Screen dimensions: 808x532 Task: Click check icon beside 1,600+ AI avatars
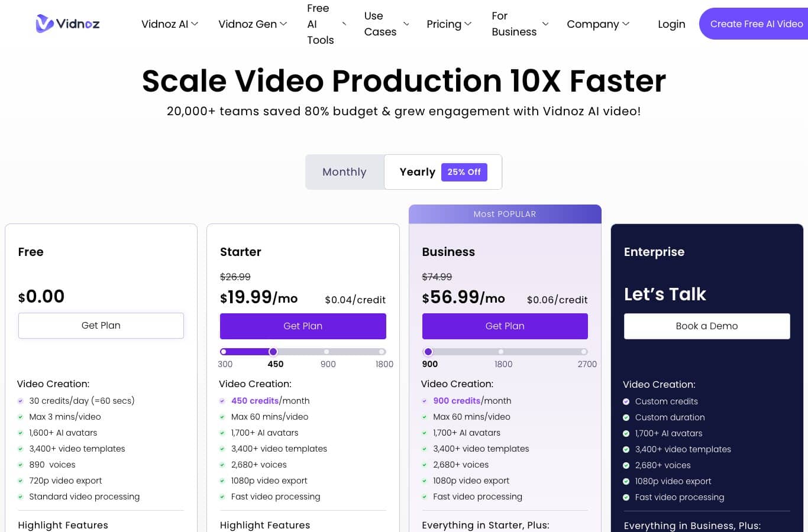coord(21,433)
